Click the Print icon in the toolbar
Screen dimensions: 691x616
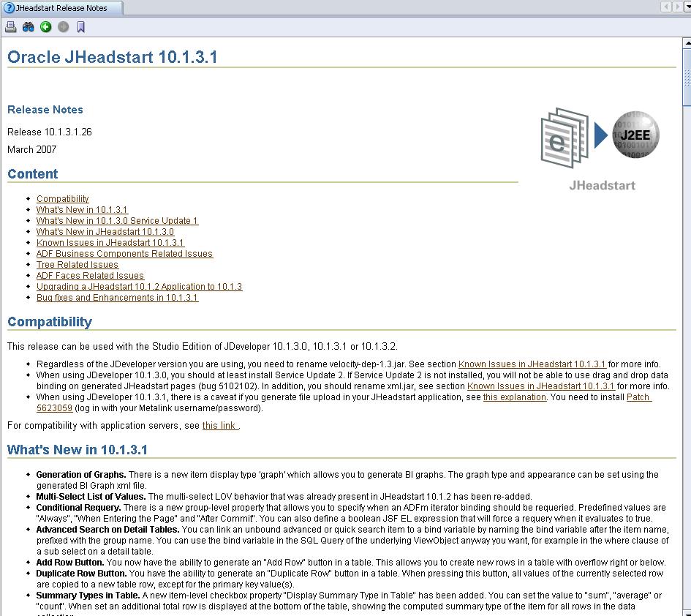point(11,27)
